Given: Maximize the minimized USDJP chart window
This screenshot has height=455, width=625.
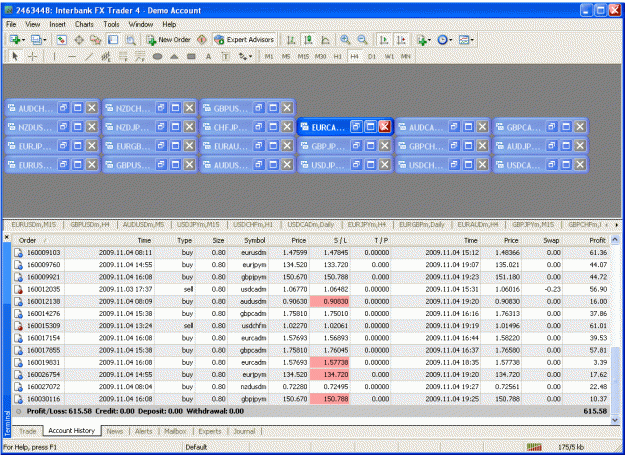Looking at the screenshot, I should tap(371, 165).
